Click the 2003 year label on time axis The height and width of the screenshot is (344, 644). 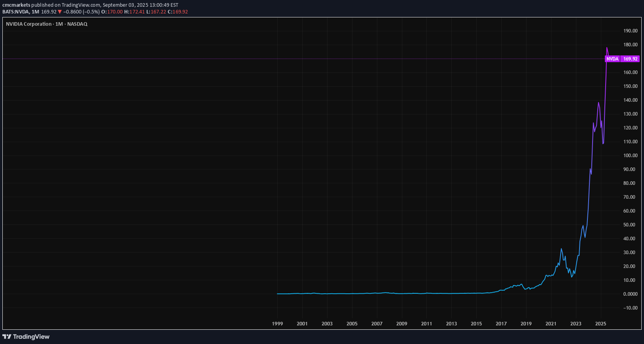(x=327, y=324)
